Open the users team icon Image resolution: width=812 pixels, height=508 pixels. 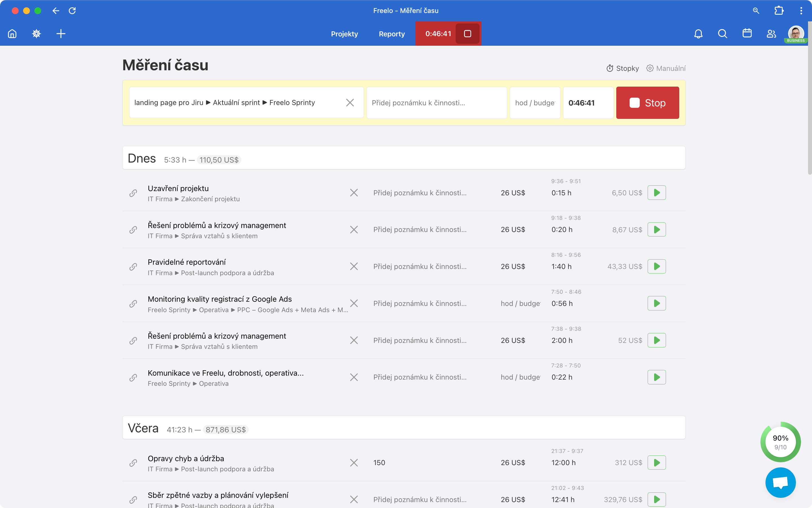[771, 34]
